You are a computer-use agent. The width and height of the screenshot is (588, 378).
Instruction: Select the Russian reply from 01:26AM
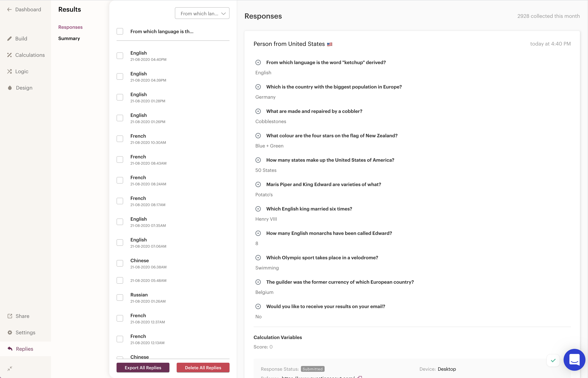(120, 298)
